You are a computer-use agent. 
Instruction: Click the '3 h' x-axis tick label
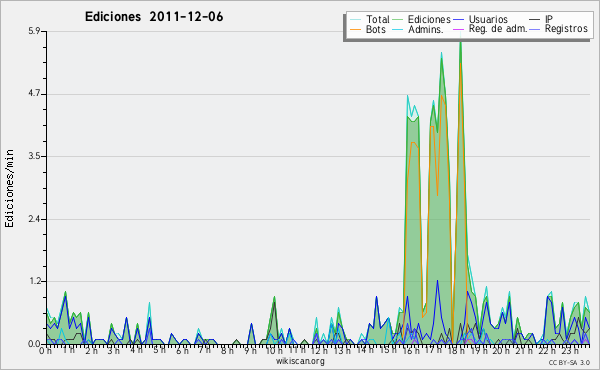[x=114, y=350]
